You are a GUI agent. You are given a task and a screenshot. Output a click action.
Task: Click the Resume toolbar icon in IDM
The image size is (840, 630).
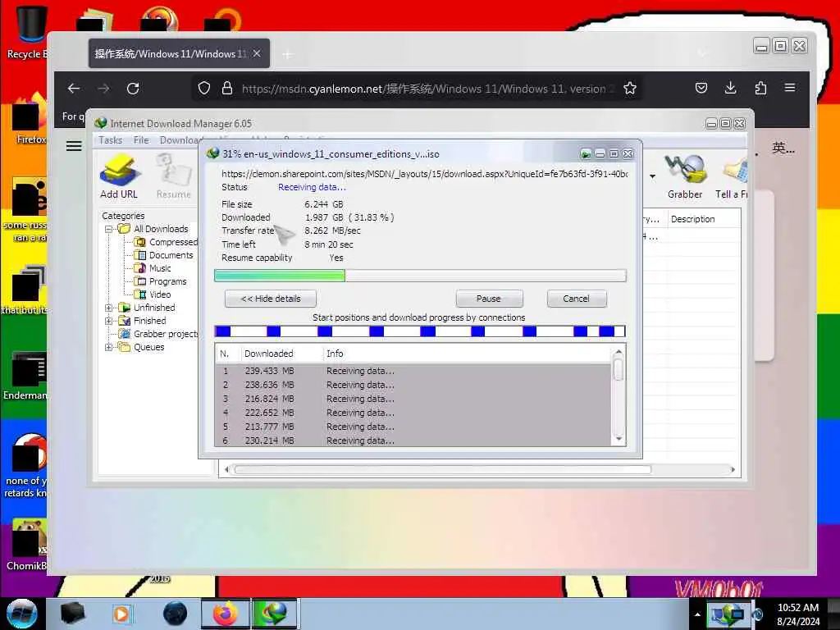pyautogui.click(x=174, y=176)
